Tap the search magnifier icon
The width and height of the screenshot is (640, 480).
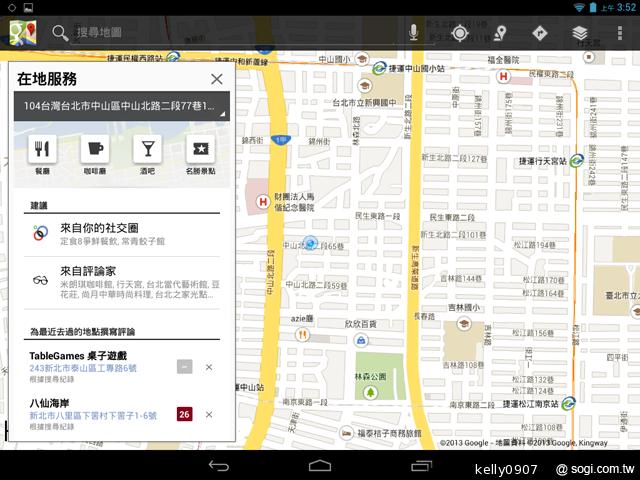[60, 33]
